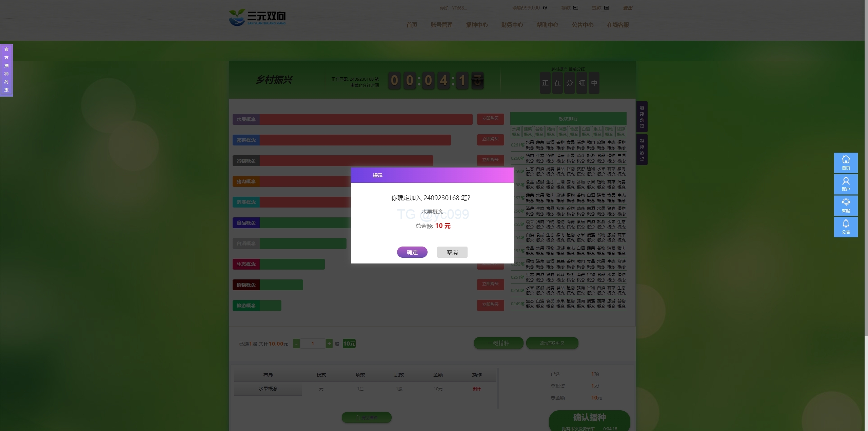Open the 账户 account icon on right sidebar
The height and width of the screenshot is (431, 868).
pyautogui.click(x=846, y=184)
